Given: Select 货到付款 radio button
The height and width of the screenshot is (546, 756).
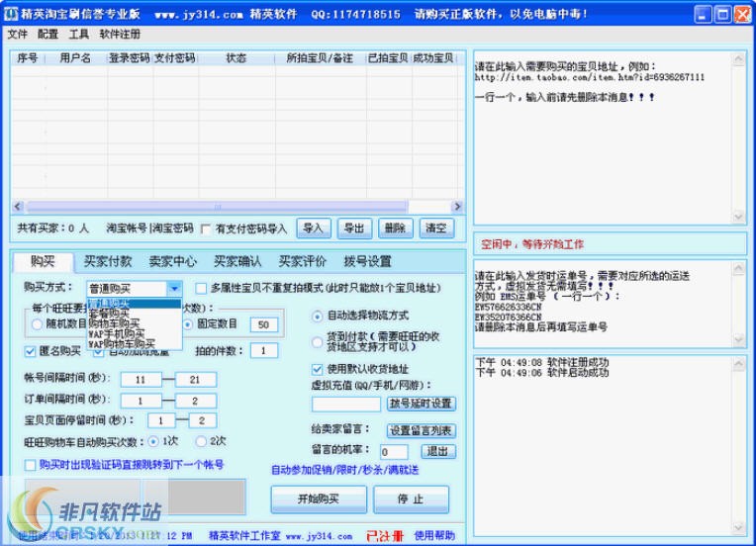Looking at the screenshot, I should [317, 342].
